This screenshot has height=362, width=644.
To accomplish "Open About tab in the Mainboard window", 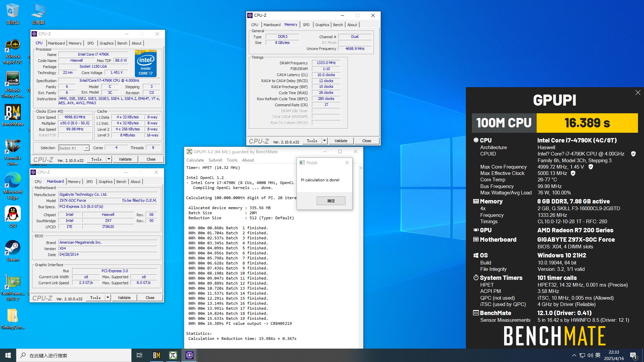I will (x=136, y=182).
